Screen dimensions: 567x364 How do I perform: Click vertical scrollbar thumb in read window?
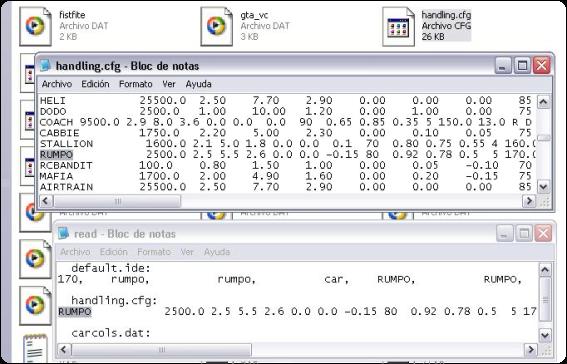[545, 299]
